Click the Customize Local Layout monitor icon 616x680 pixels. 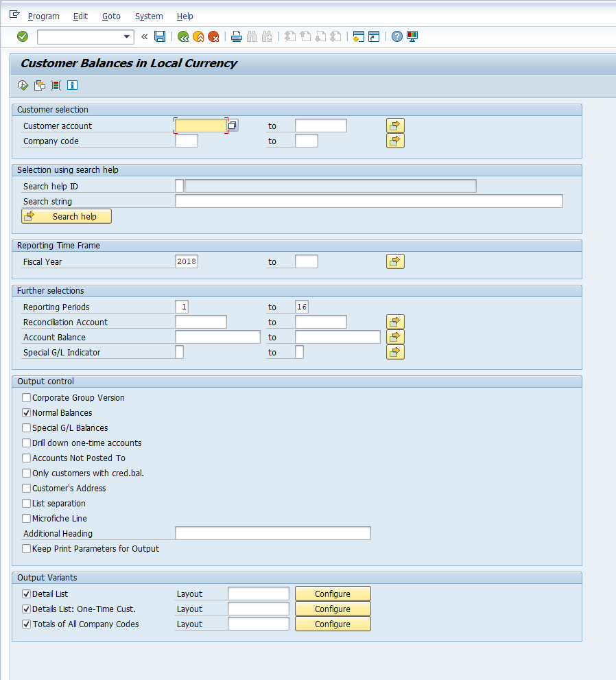pos(412,36)
